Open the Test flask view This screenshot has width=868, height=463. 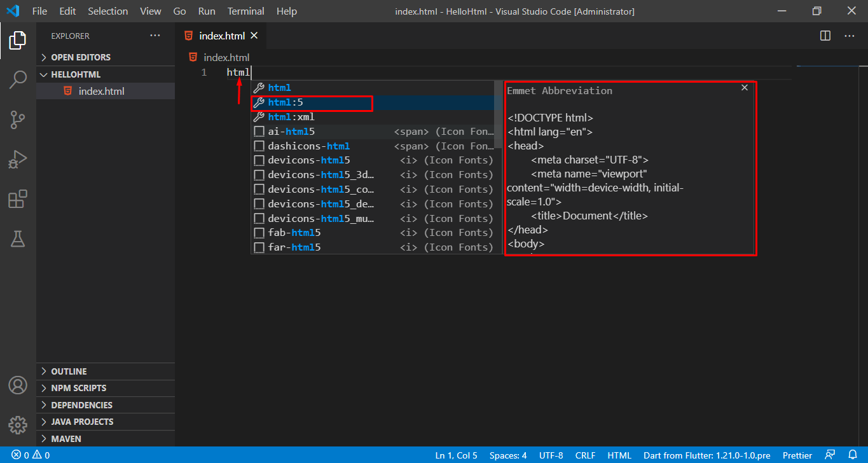[18, 238]
